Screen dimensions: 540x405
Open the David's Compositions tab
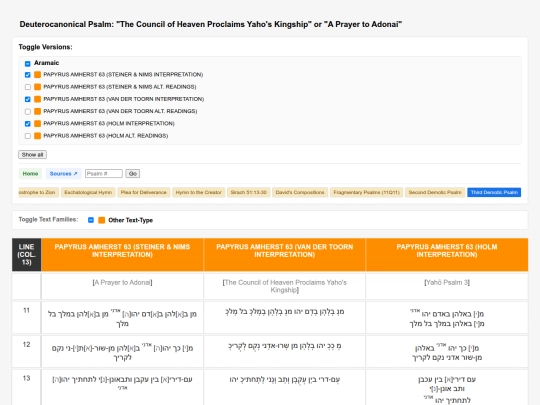pos(300,192)
